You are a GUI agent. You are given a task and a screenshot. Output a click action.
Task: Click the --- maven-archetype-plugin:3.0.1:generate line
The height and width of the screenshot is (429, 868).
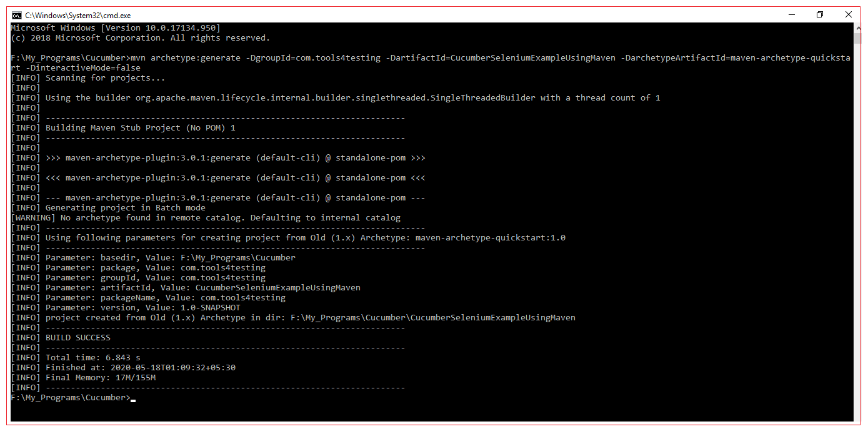click(218, 198)
